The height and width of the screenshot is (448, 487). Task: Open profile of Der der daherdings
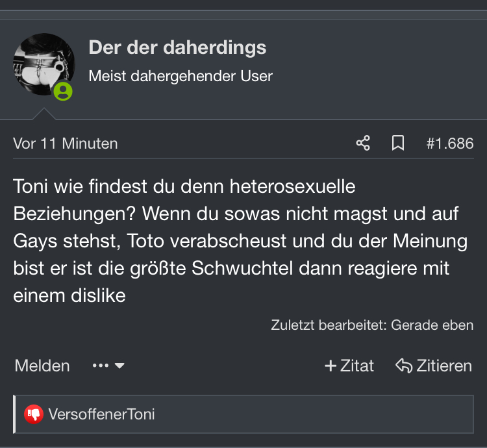177,47
